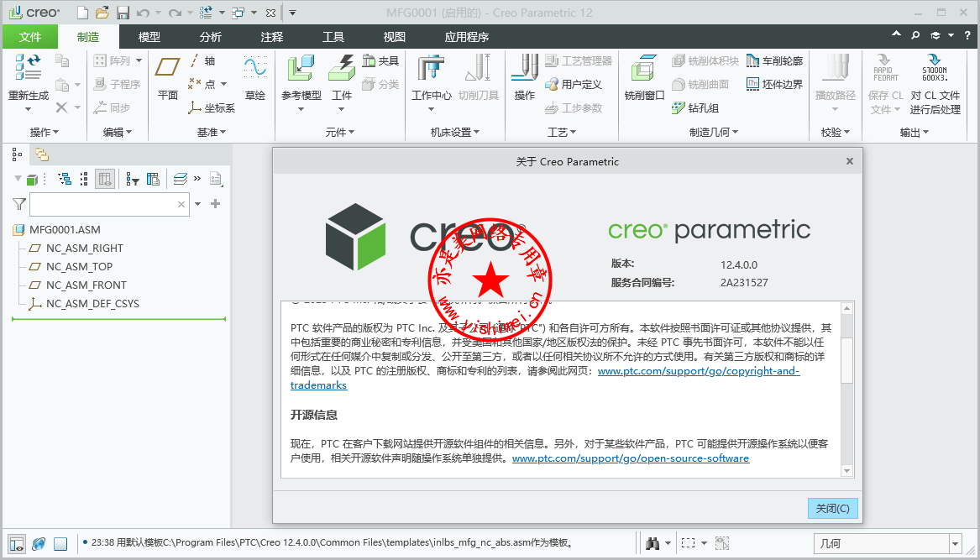
Task: Click the New file icon in quick access toolbar
Action: pos(81,13)
